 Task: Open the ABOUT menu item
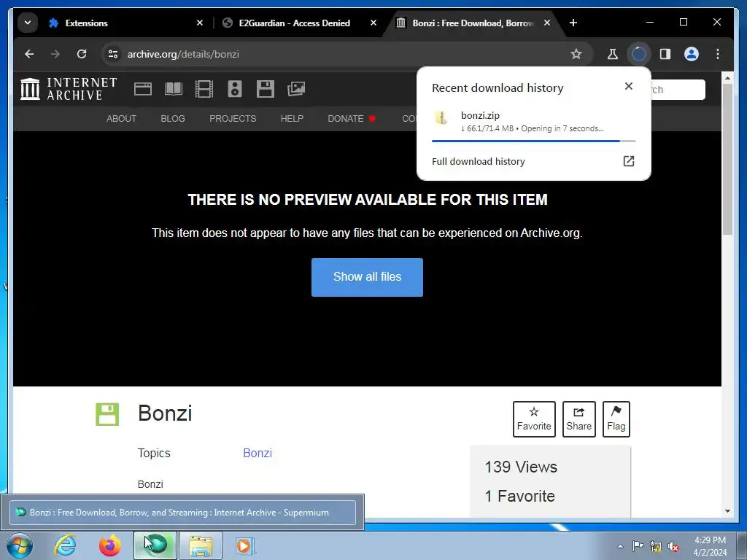[x=121, y=119]
